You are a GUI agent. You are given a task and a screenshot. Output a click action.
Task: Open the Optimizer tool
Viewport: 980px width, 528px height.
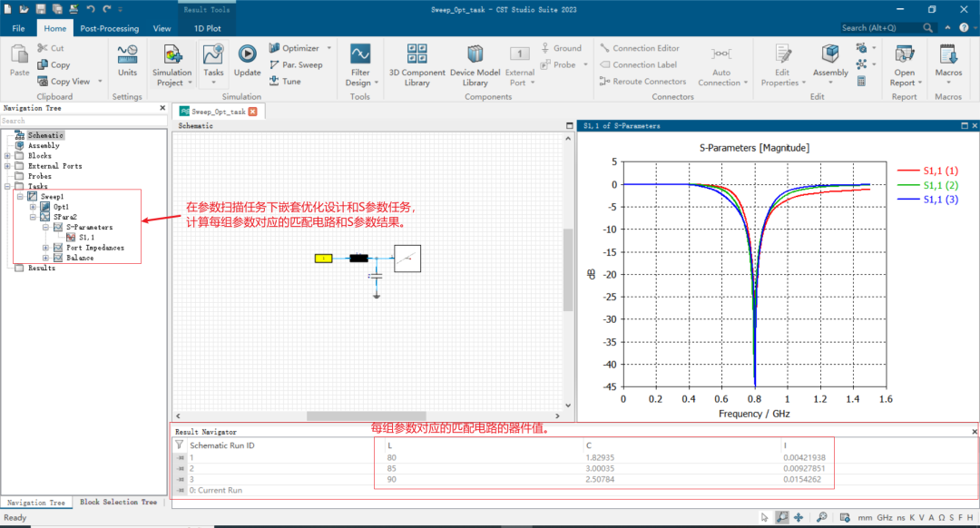pos(294,48)
